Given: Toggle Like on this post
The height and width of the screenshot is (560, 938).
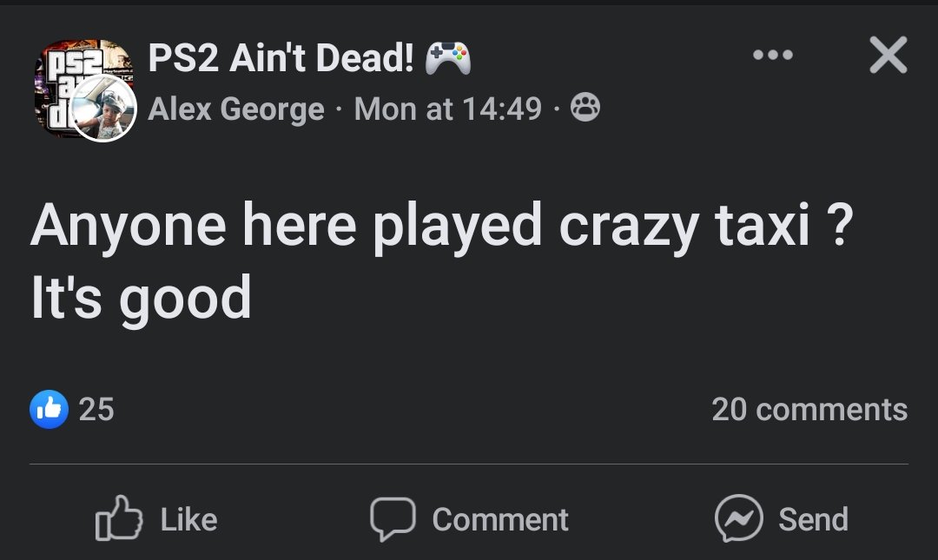Looking at the screenshot, I should (156, 519).
